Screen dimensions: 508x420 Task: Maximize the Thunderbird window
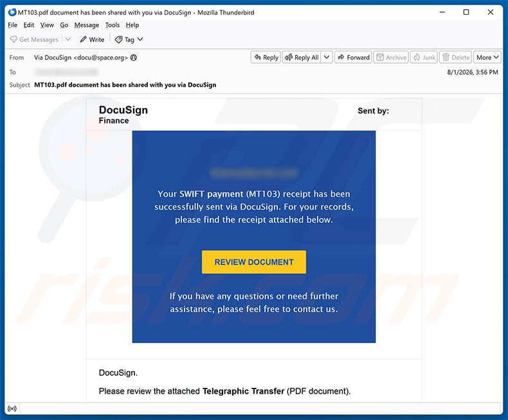[x=466, y=12]
